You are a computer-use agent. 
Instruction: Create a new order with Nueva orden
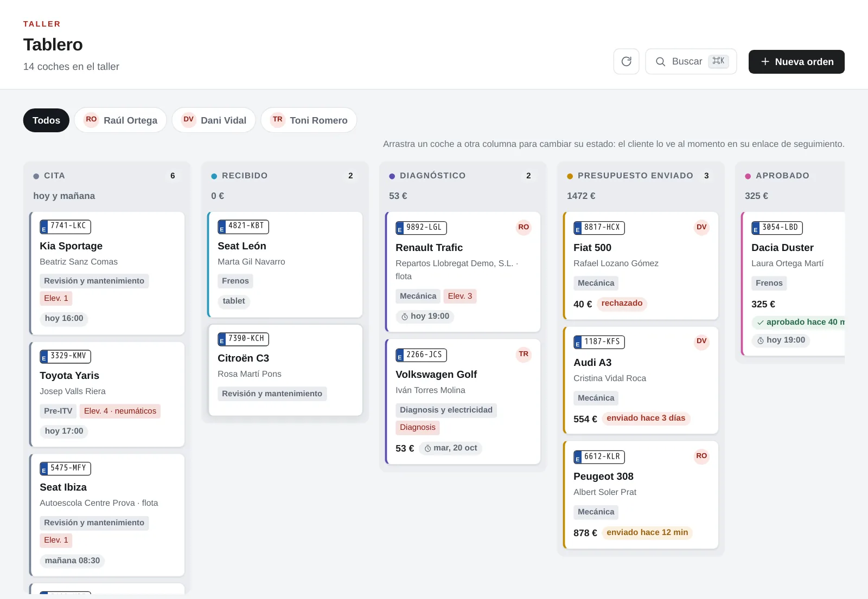[796, 62]
